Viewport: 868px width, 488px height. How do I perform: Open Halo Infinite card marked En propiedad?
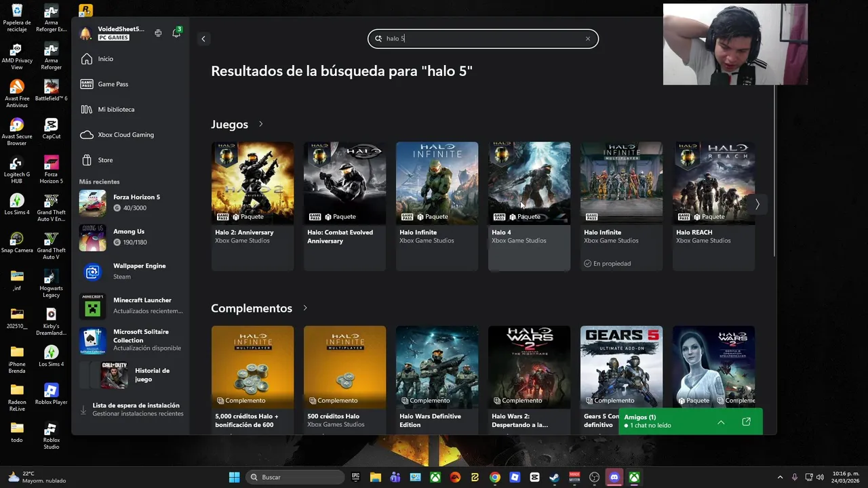(x=621, y=206)
